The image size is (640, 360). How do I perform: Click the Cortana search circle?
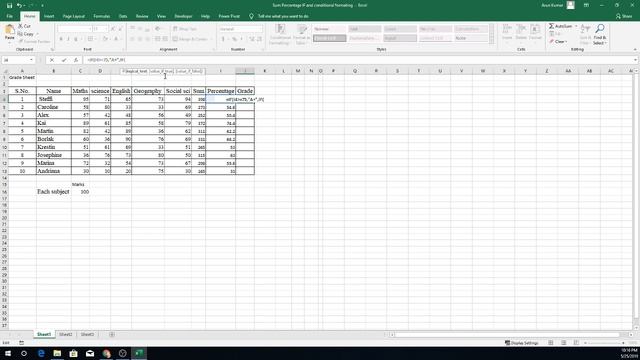click(24, 353)
